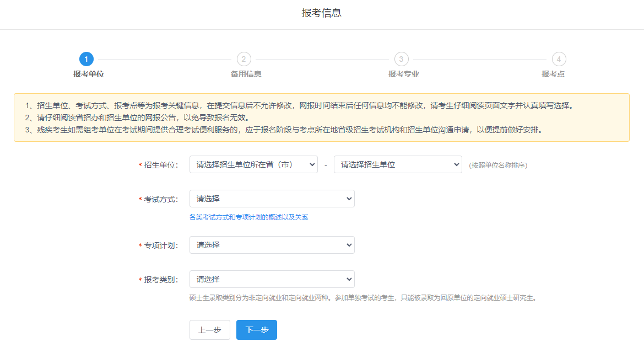Open the 请选择招生单位所在省（市） dropdown
Screen dimensions: 644x358
point(253,164)
